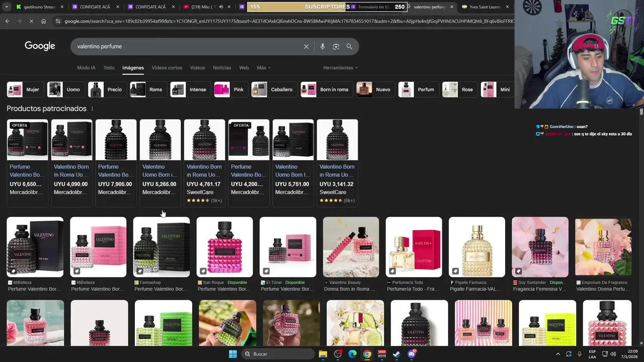Image resolution: width=644 pixels, height=362 pixels.
Task: Open sponsored product priced UYU 4,090.00
Action: [x=71, y=162]
